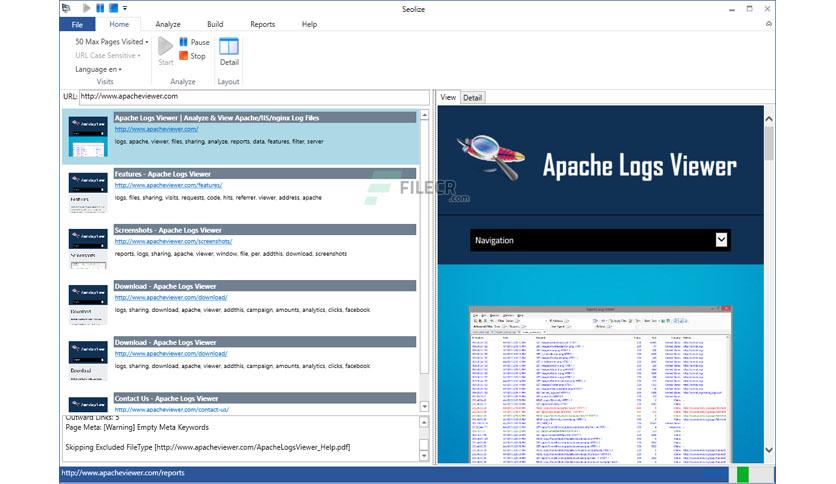Click the results list scrollbar thumb
Screen dimensions: 836x484
[x=424, y=247]
